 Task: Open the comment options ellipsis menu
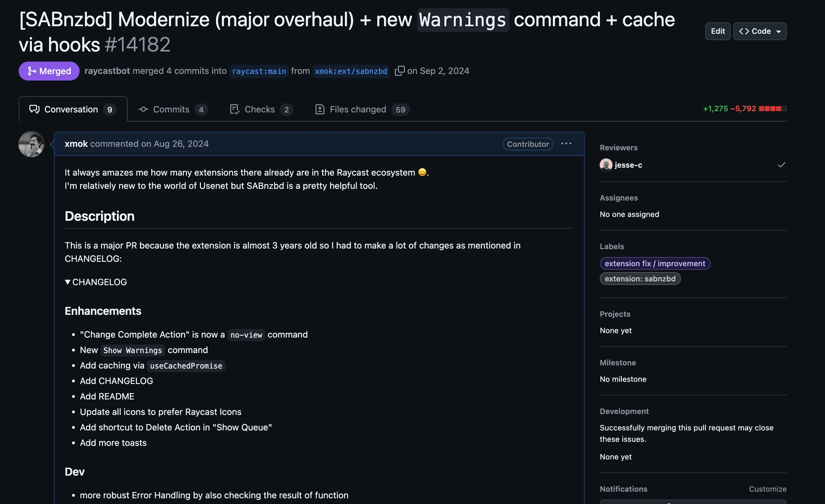(566, 144)
